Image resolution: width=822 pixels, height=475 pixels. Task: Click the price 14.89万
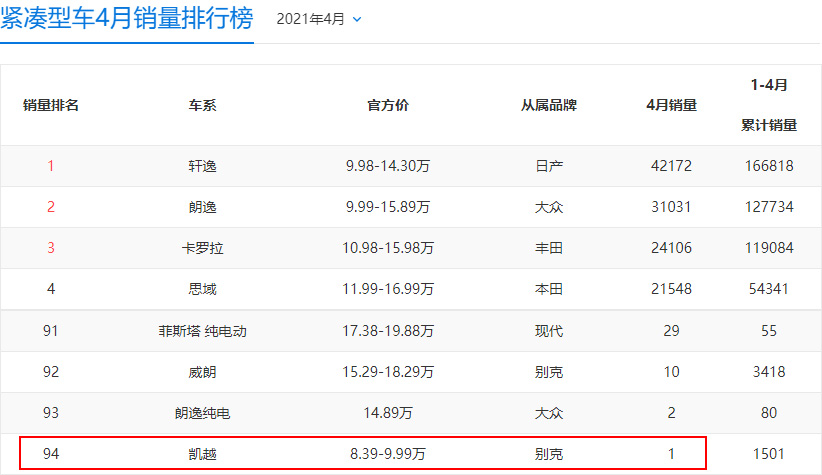click(388, 413)
